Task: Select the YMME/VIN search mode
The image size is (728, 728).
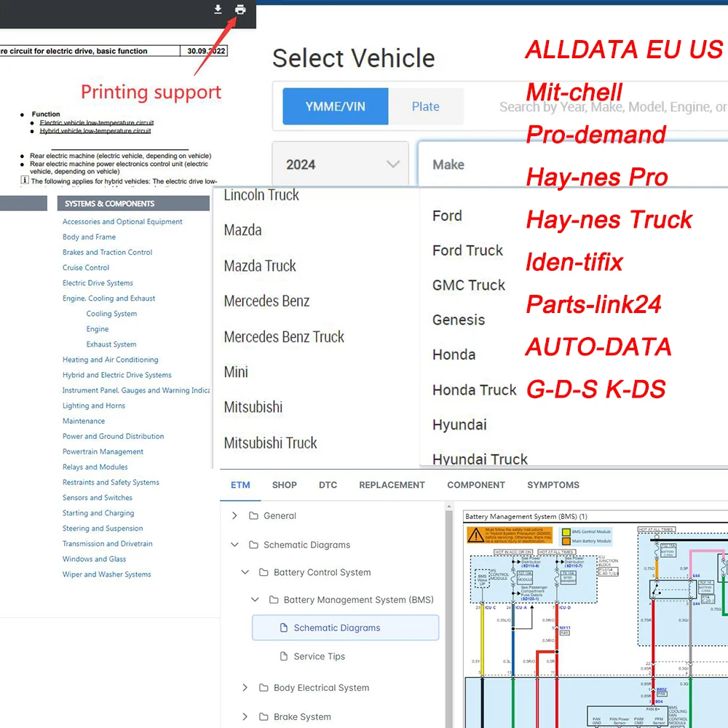Action: [x=335, y=106]
